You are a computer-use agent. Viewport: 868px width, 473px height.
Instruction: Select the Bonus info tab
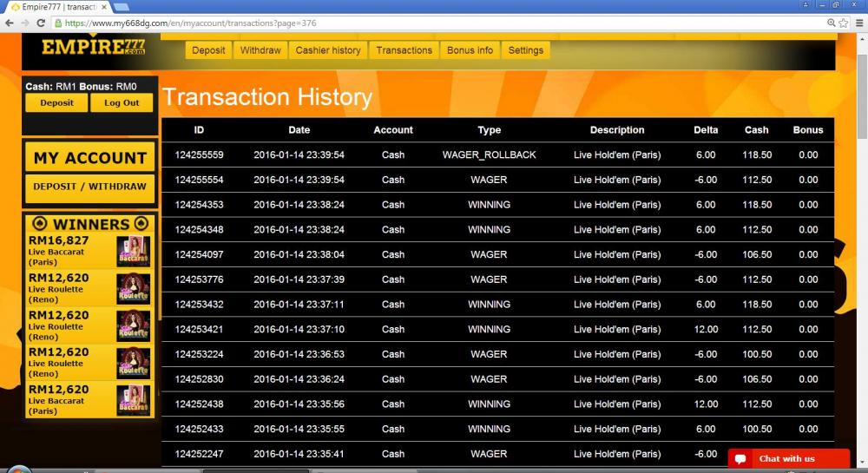click(470, 50)
